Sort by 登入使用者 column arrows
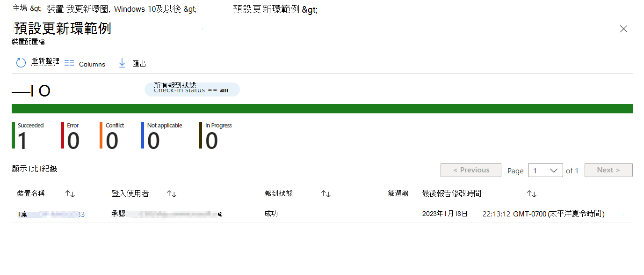This screenshot has height=275, width=644. (172, 194)
